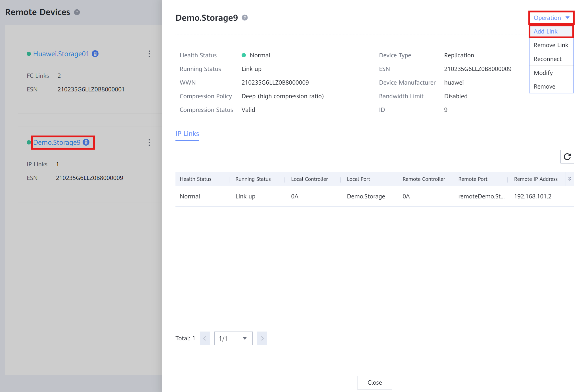Click the info badge beside Huawei.Storage01
The width and height of the screenshot is (582, 392).
[95, 54]
